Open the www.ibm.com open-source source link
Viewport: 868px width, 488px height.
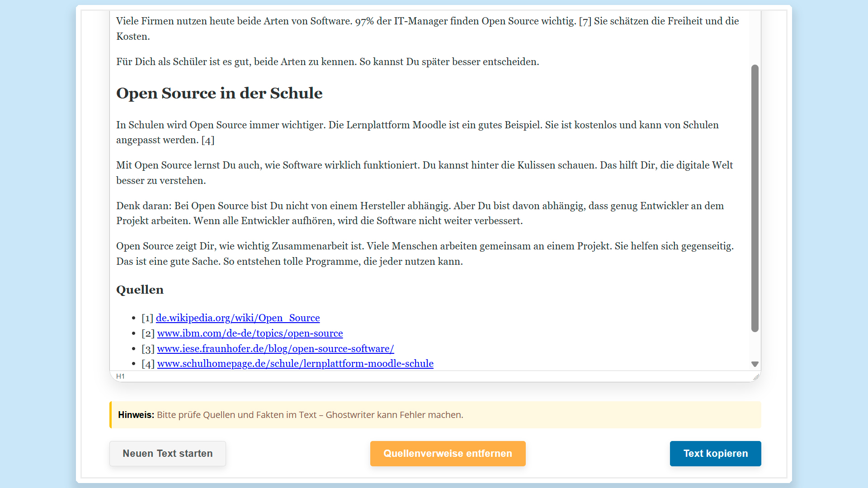point(250,333)
